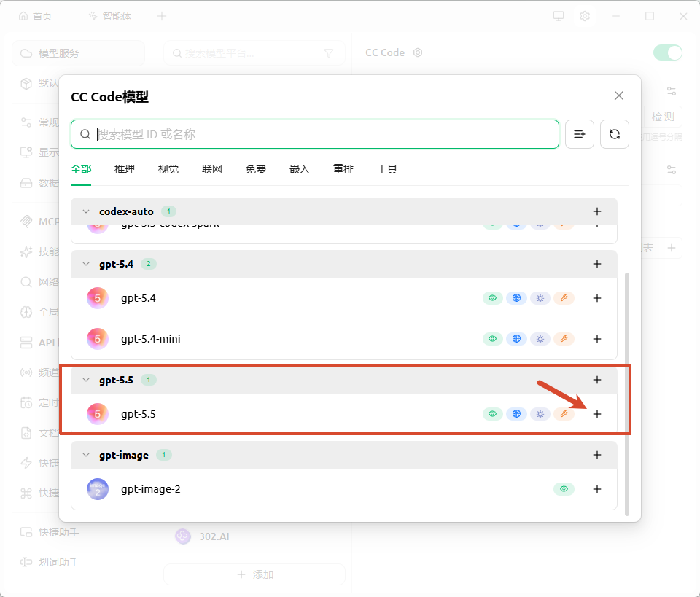Click vision eye badge on gpt-5.5 row
Screen dimensions: 700x597
point(492,414)
